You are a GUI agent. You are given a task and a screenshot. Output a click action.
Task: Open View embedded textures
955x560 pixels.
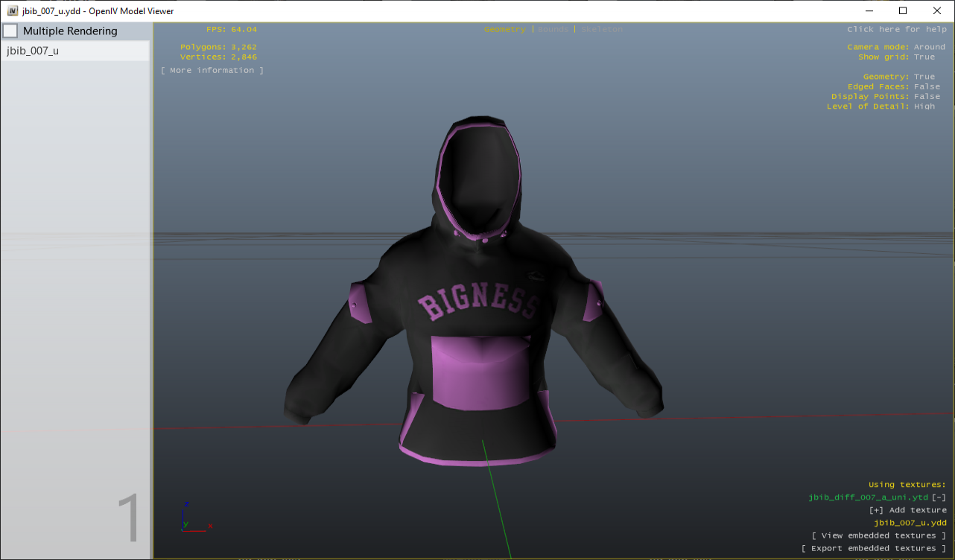(878, 535)
